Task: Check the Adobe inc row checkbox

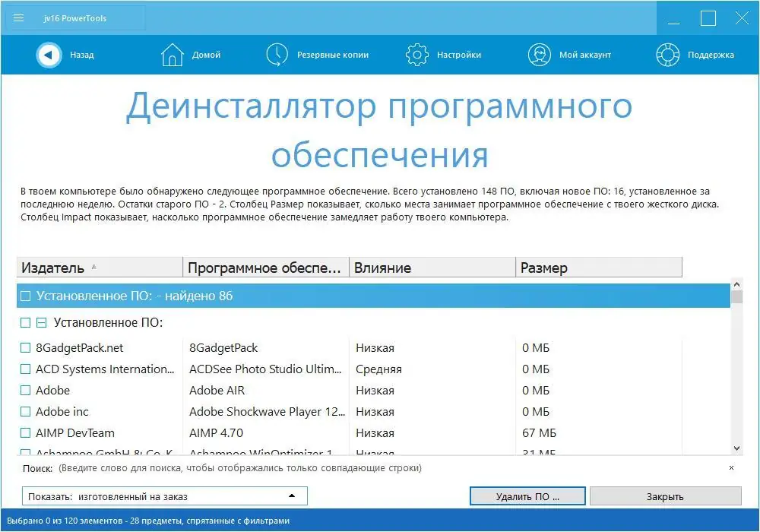Action: [25, 411]
